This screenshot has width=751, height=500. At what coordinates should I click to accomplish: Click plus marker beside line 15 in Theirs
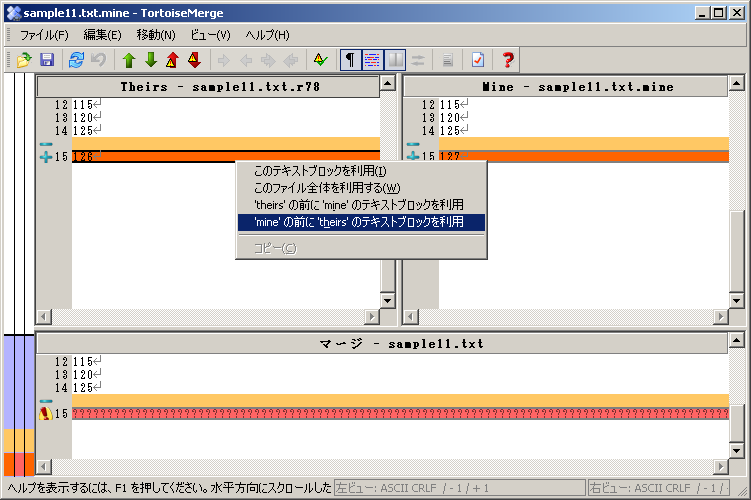[x=46, y=157]
